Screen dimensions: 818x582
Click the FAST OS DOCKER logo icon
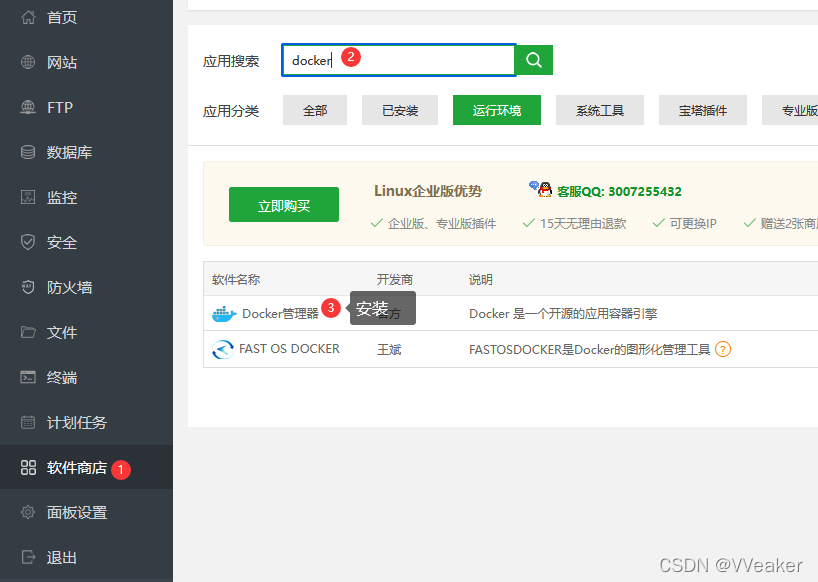[223, 349]
